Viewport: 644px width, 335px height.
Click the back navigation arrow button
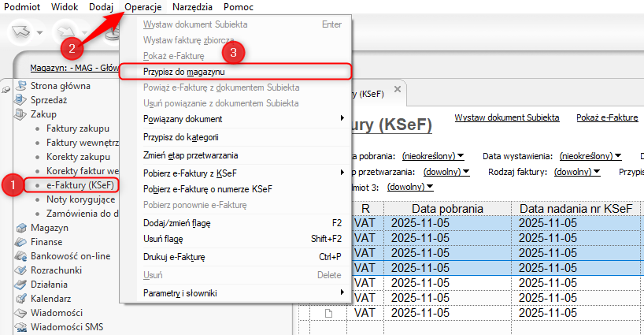[x=19, y=32]
